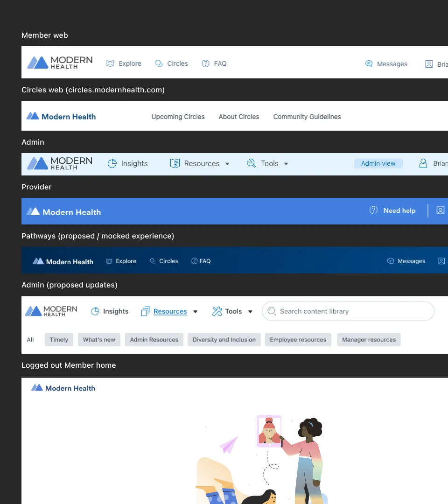Click Tools text in proposed Admin bar
Screen dimensions: 448x504
click(233, 311)
